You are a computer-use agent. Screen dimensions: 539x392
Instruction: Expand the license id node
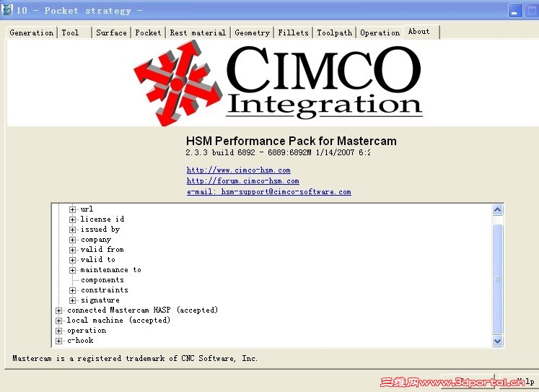coord(72,219)
